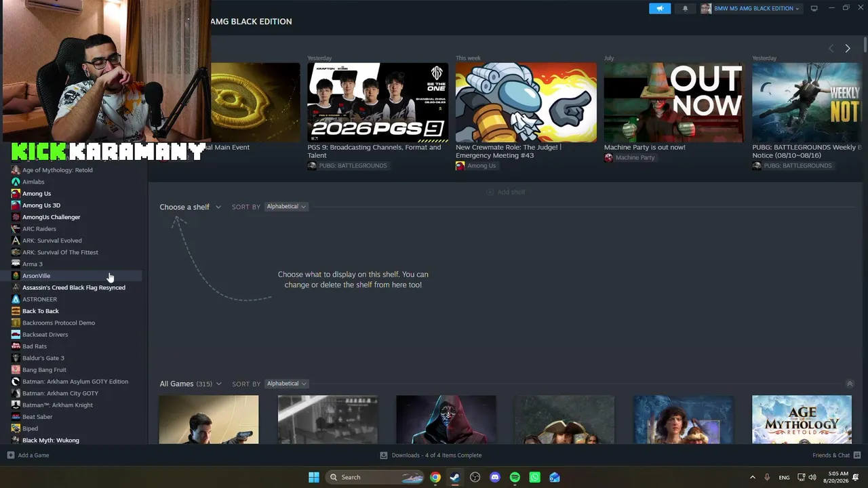
Task: Click the ASTRONEER game icon
Action: pos(16,300)
